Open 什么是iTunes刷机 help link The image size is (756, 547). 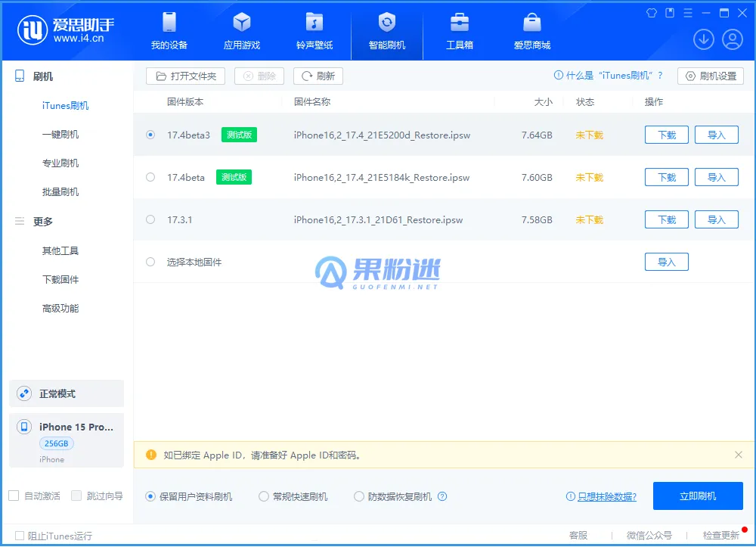click(609, 76)
